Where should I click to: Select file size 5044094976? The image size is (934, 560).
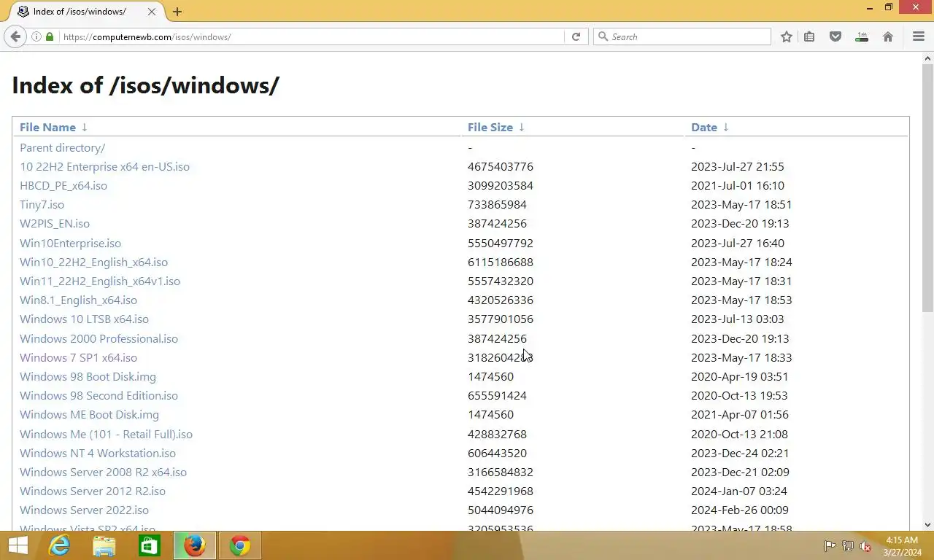click(x=501, y=510)
